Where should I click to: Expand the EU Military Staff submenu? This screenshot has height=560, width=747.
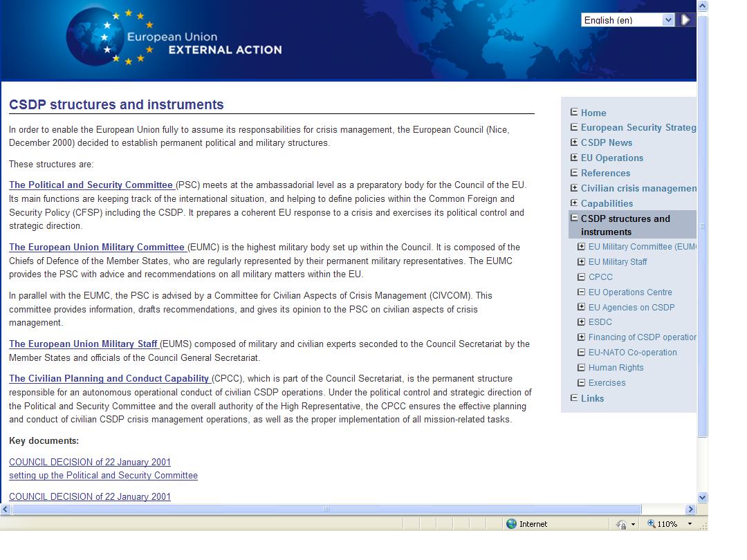(x=582, y=261)
